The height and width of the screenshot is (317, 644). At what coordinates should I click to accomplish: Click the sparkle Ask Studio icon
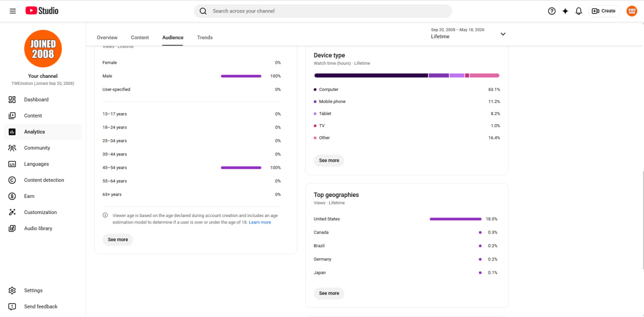point(565,11)
